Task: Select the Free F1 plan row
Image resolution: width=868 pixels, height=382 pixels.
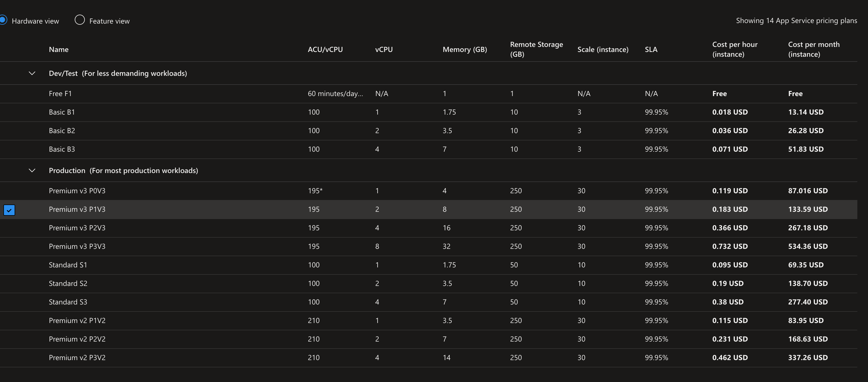Action: point(60,94)
